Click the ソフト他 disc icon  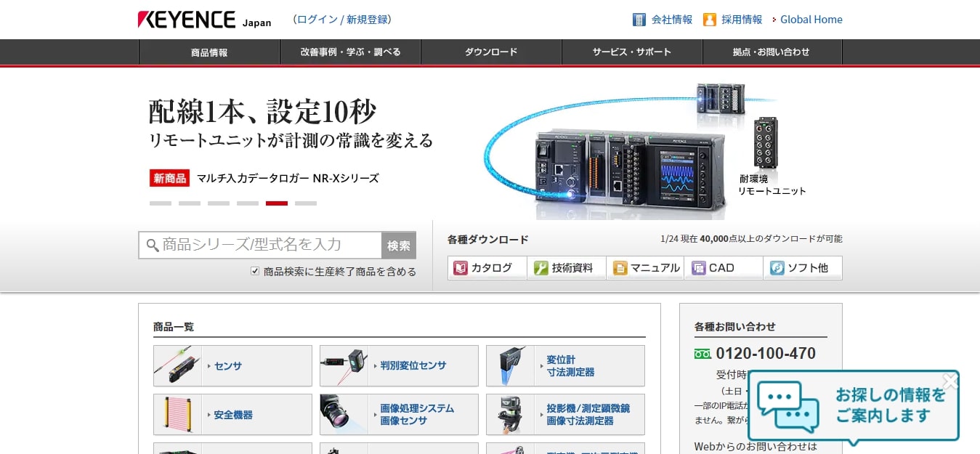point(777,268)
